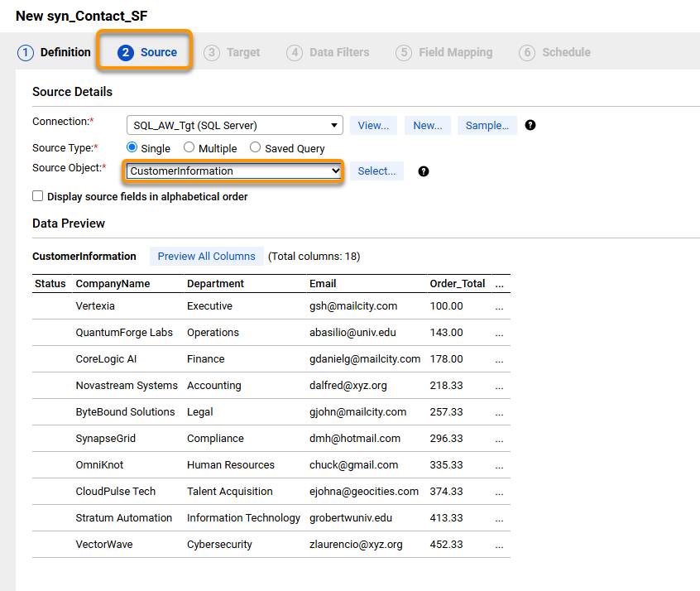Click the CoreLogic AI cell
This screenshot has width=700, height=591.
tap(106, 358)
